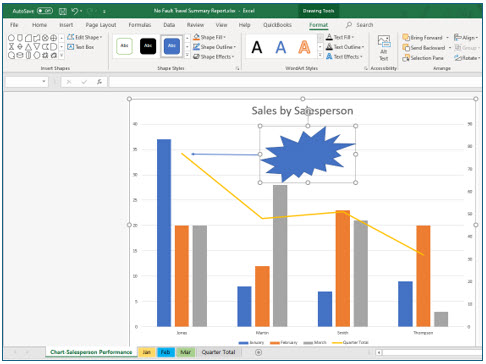Switch to the QuickBooks tab
The width and height of the screenshot is (486, 364).
tap(277, 25)
